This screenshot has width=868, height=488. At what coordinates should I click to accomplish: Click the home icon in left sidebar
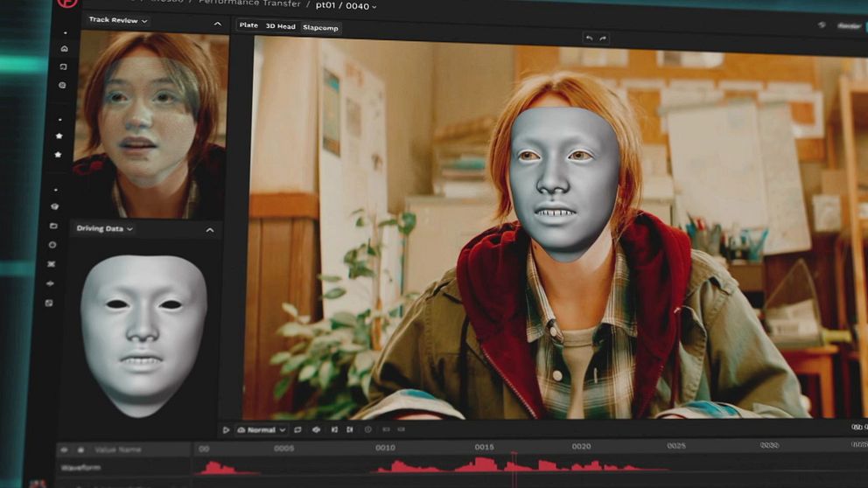(64, 49)
